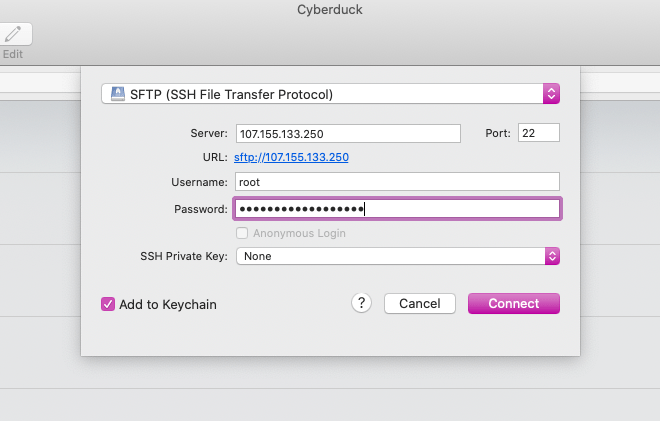Screen dimensions: 660x421
Task: Click into the Port field showing 22
Action: pyautogui.click(x=539, y=133)
